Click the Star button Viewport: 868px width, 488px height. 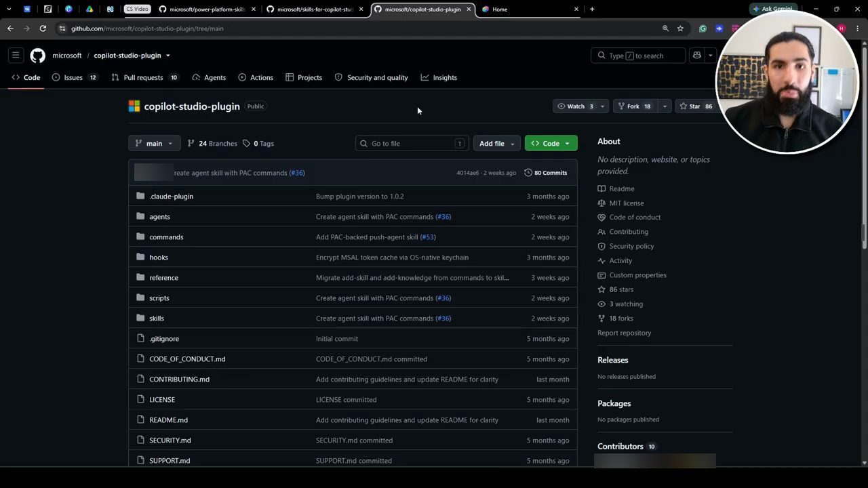696,106
